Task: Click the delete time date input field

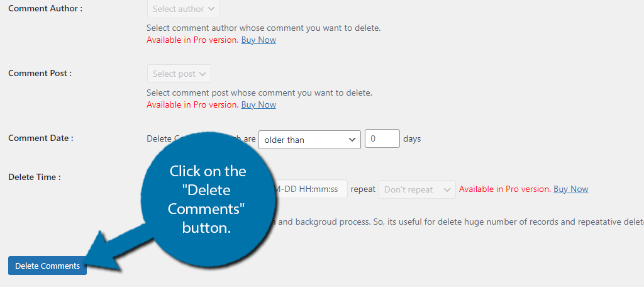Action: point(311,189)
